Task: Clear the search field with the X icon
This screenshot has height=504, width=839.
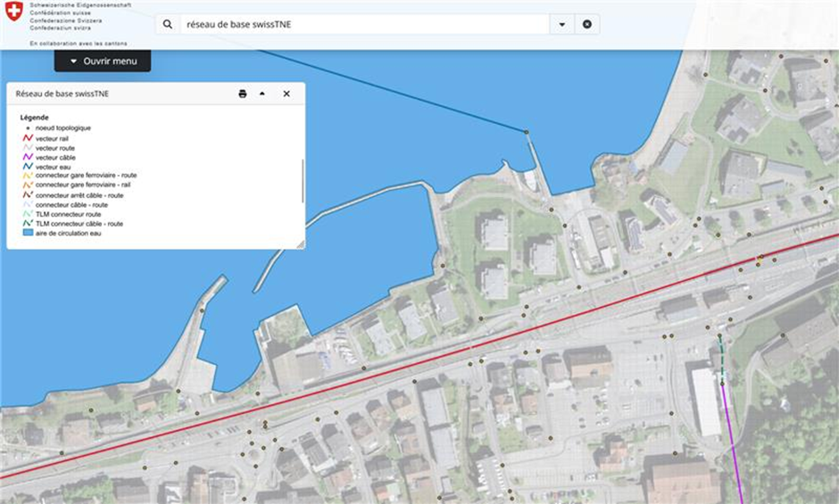Action: 586,25
